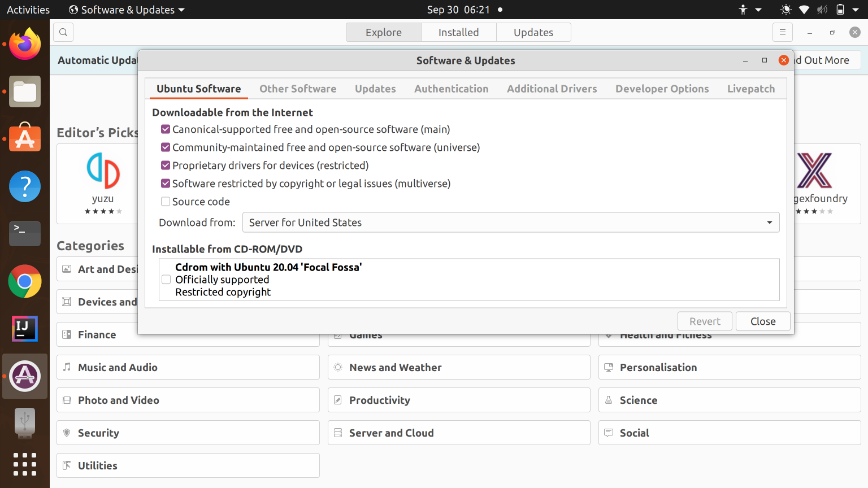The height and width of the screenshot is (488, 868).
Task: Enable the Source code checkbox
Action: (165, 201)
